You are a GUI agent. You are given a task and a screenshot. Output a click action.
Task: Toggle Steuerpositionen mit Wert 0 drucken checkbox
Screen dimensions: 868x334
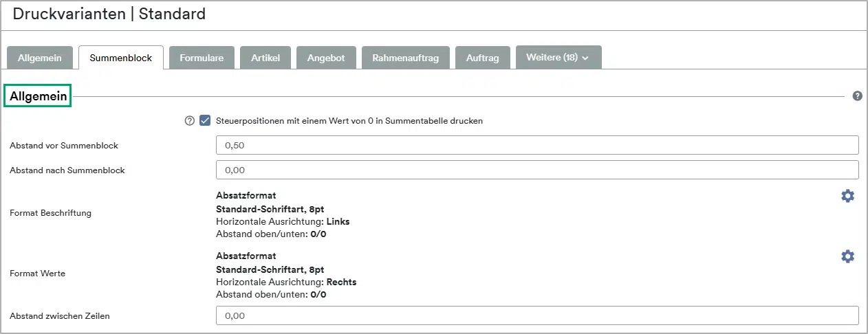click(x=205, y=121)
